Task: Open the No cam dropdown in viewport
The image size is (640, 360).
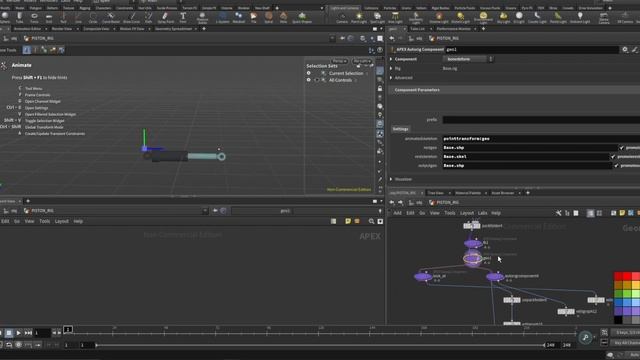Action: tap(362, 61)
